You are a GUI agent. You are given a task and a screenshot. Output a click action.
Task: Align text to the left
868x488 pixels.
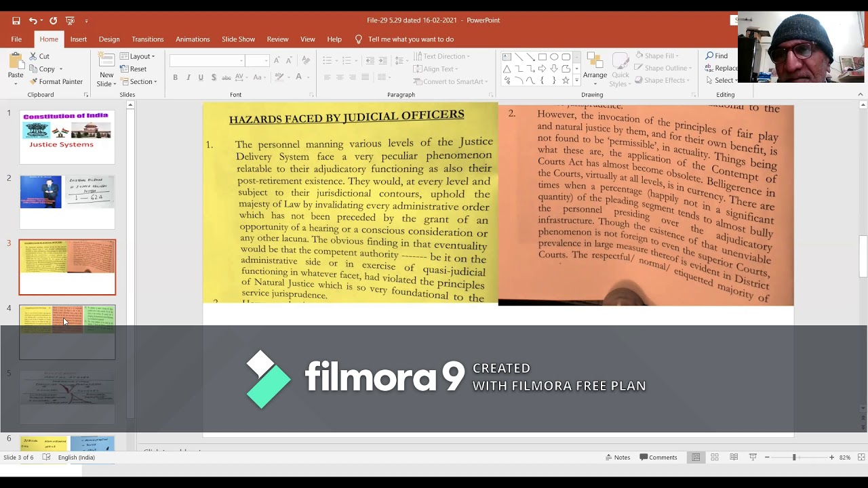pyautogui.click(x=327, y=78)
